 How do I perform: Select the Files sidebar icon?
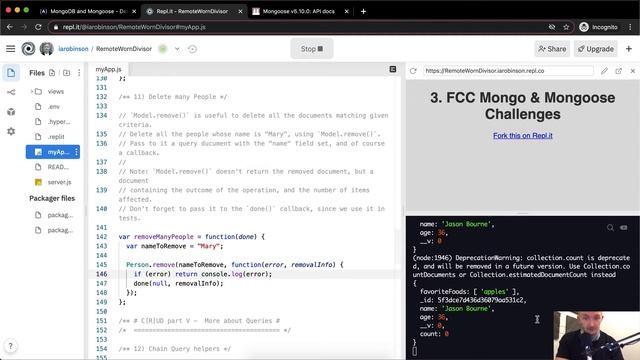tap(11, 73)
